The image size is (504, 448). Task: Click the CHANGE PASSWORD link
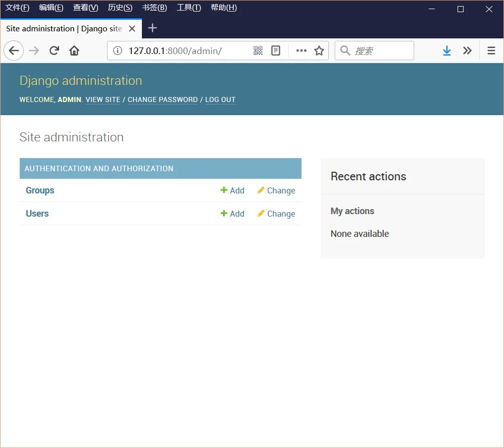[163, 99]
